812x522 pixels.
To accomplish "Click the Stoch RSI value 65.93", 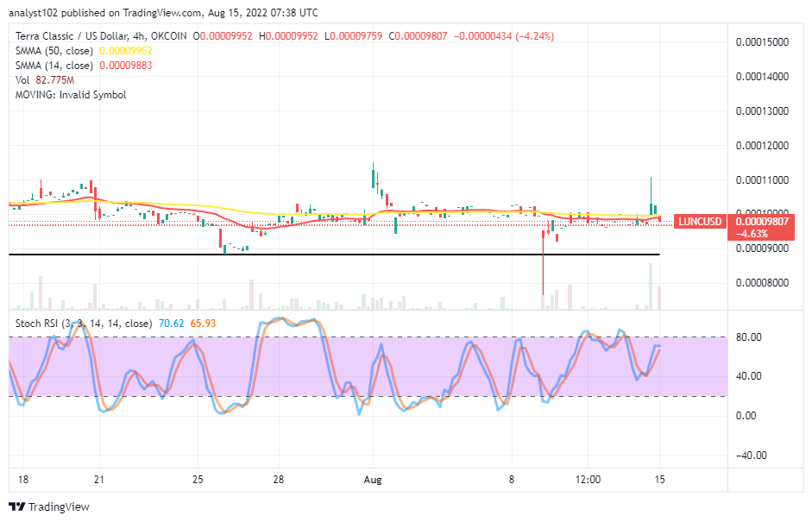I will tap(203, 324).
